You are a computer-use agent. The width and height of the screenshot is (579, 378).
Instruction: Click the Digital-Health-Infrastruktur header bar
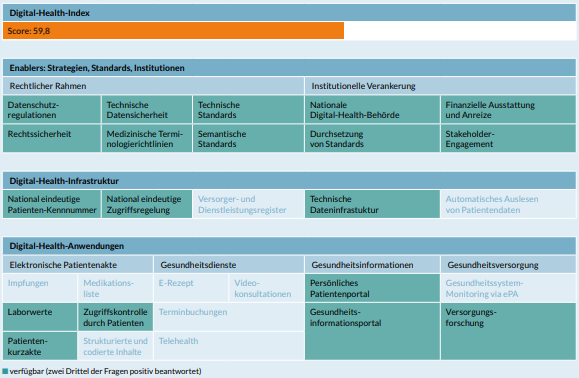289,181
